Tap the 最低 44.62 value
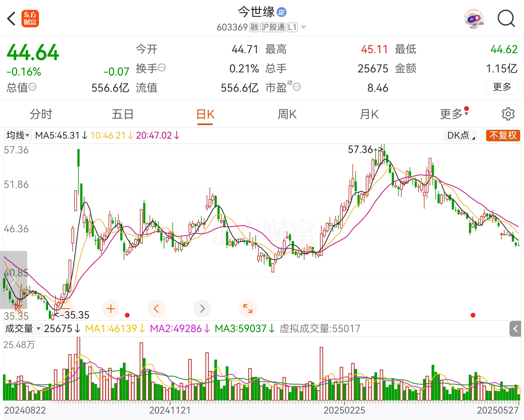524x420 pixels. tap(504, 49)
